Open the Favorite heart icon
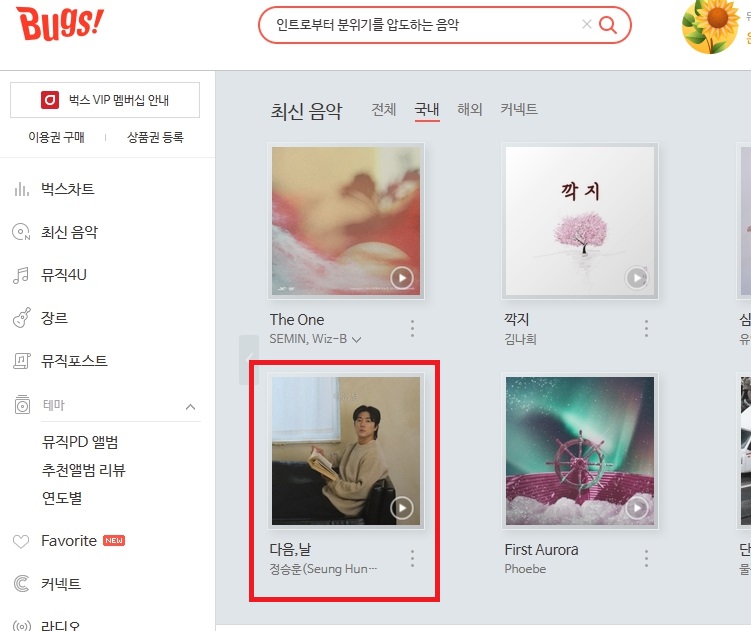The width and height of the screenshot is (751, 631). (21, 541)
